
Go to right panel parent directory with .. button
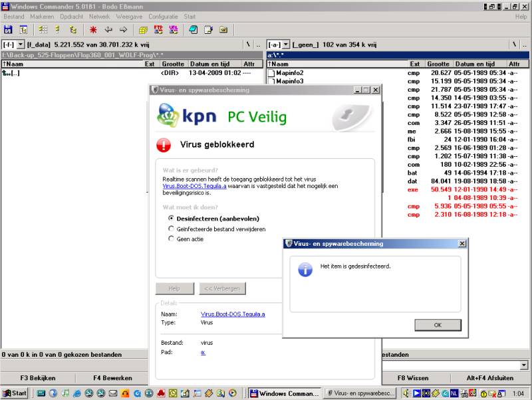tap(524, 45)
